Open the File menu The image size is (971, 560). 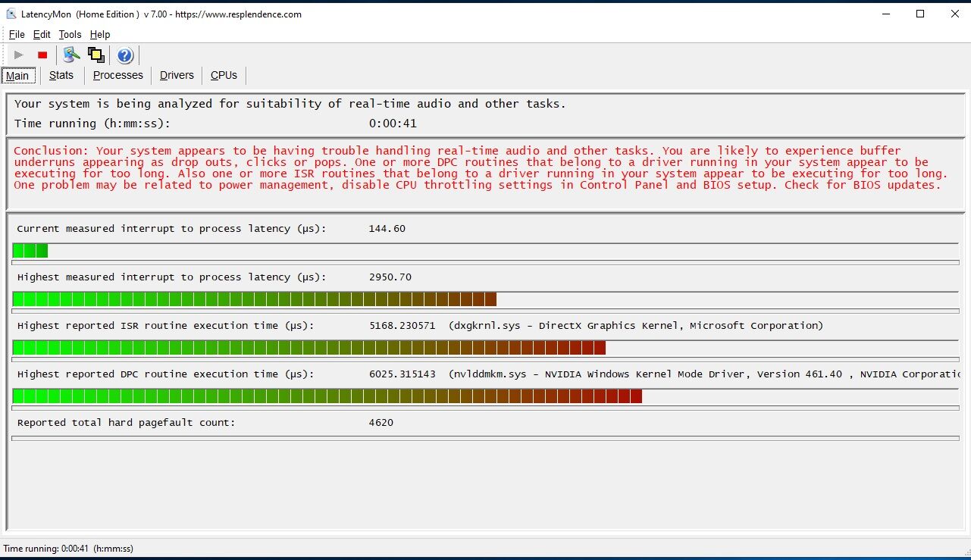17,34
